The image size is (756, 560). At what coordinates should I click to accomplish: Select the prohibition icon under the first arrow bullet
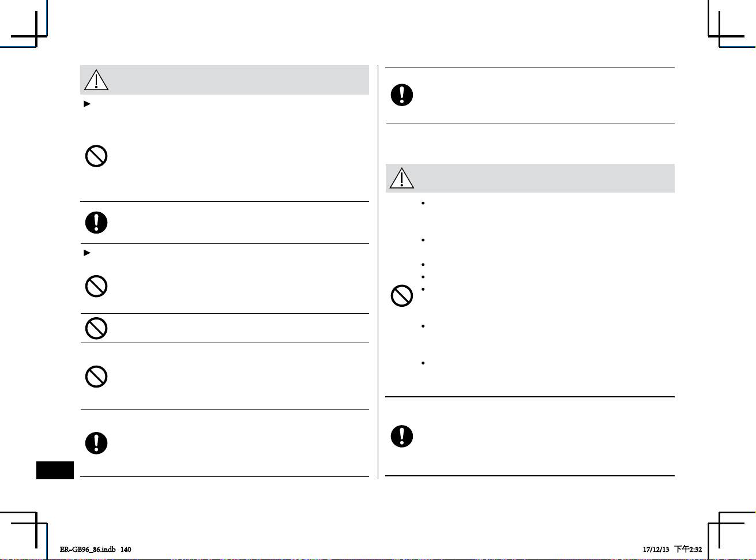tap(96, 156)
